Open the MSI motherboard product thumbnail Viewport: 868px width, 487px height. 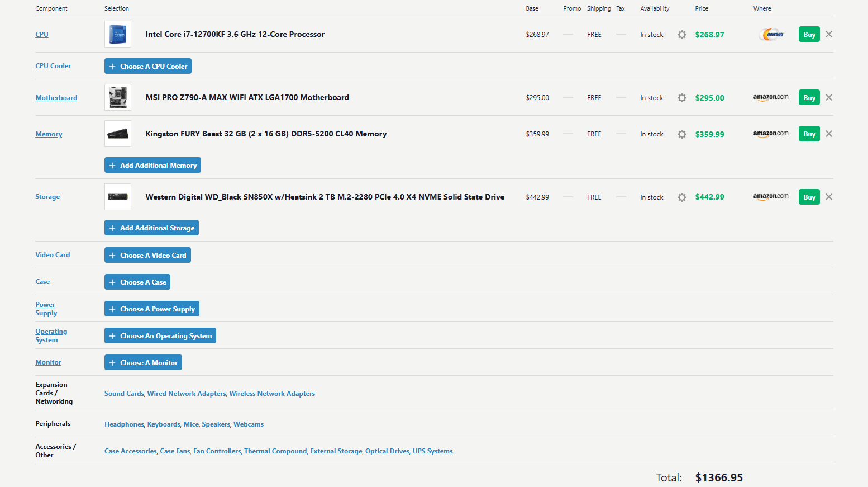(x=118, y=97)
